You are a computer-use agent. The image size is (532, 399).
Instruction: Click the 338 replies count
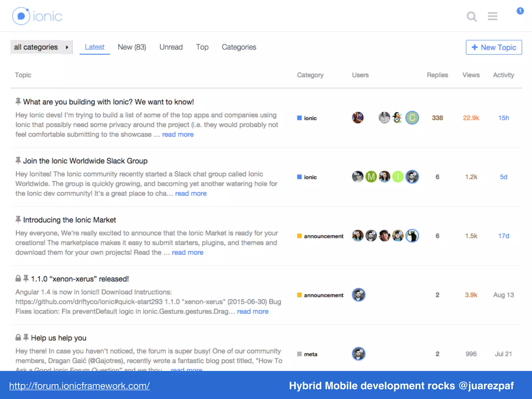(x=437, y=118)
